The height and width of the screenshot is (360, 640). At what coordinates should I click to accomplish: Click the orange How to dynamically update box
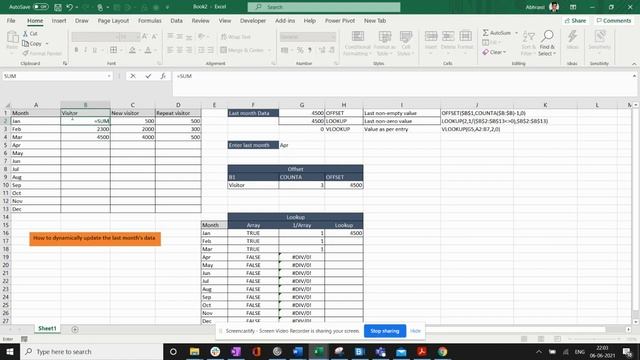click(x=95, y=238)
